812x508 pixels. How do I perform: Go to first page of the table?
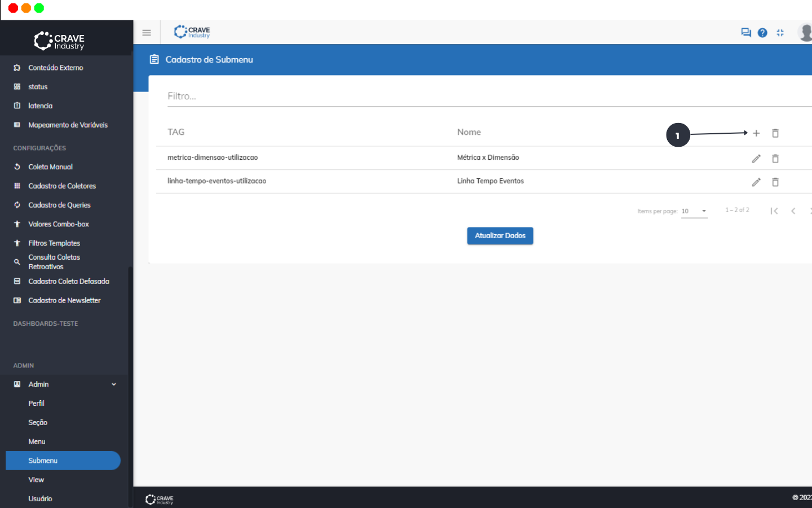tap(774, 211)
